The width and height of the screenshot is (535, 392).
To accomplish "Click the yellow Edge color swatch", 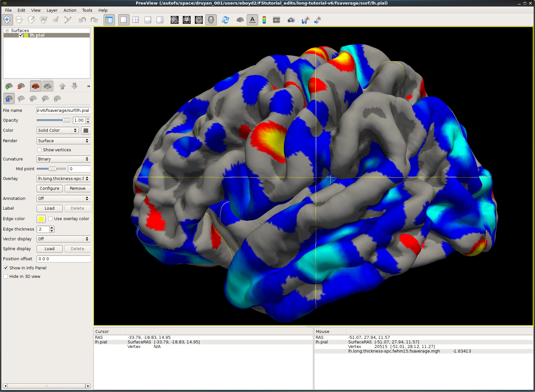I will 41,219.
